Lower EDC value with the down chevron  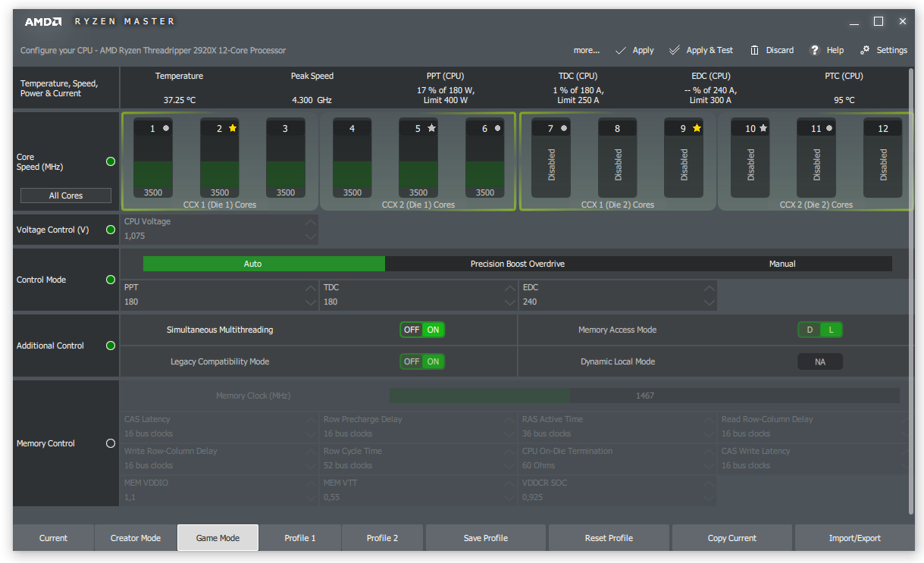coord(709,302)
